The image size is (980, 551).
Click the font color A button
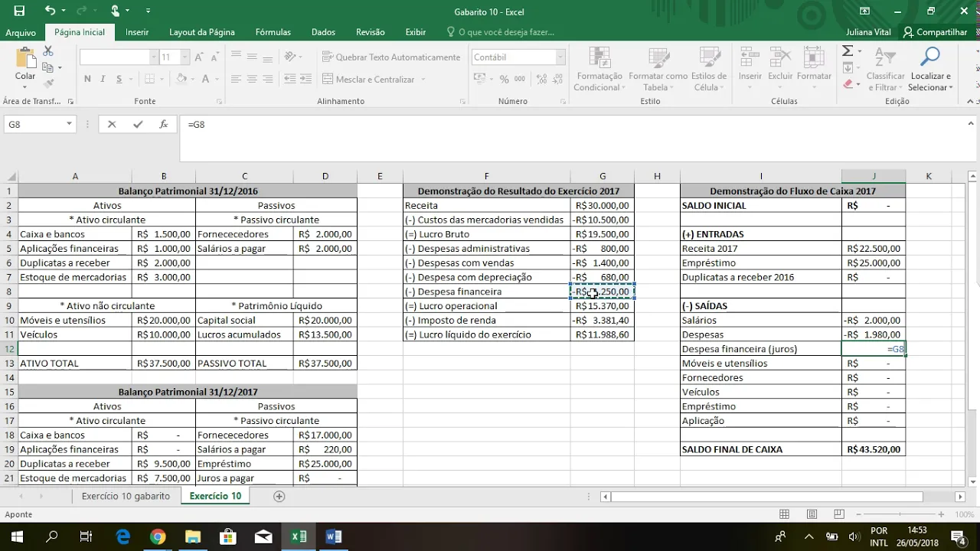207,79
